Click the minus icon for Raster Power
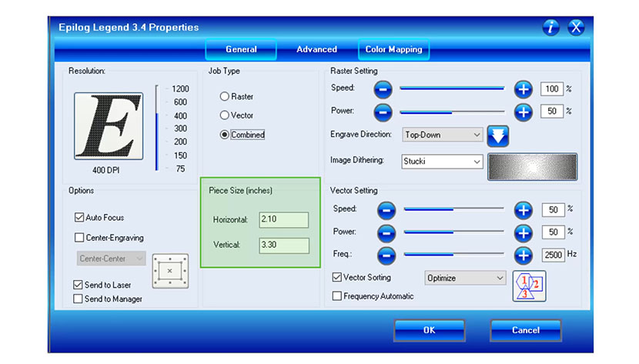 (x=383, y=112)
